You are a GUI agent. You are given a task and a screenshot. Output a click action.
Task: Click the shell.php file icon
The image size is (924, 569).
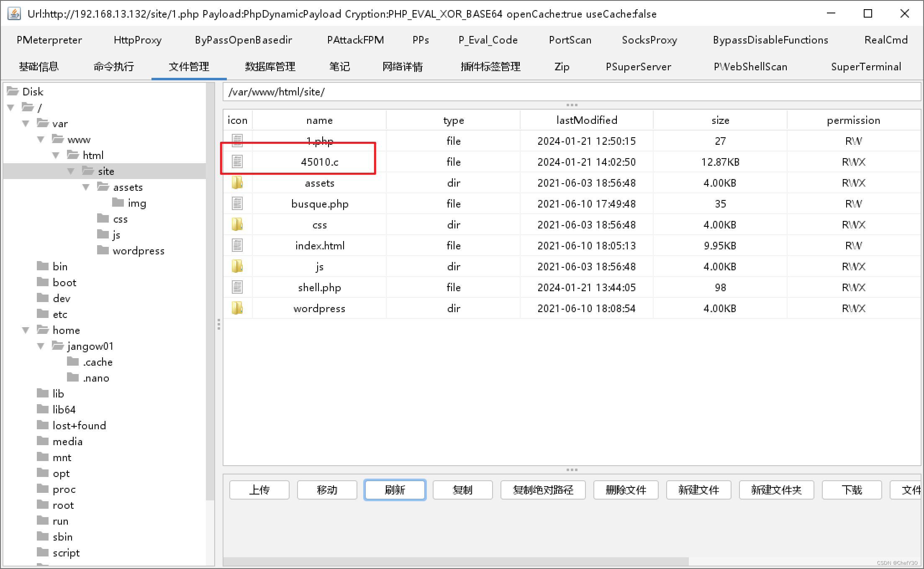(x=237, y=287)
